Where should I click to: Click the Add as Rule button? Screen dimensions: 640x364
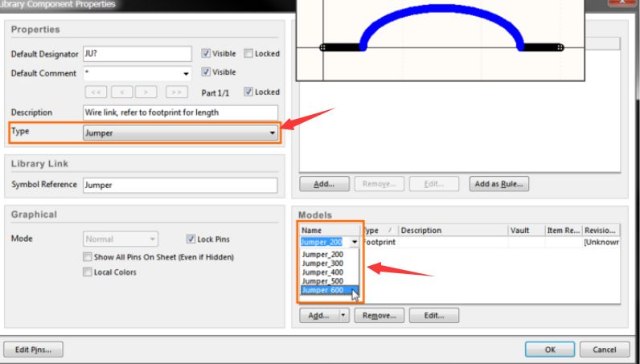coord(498,184)
